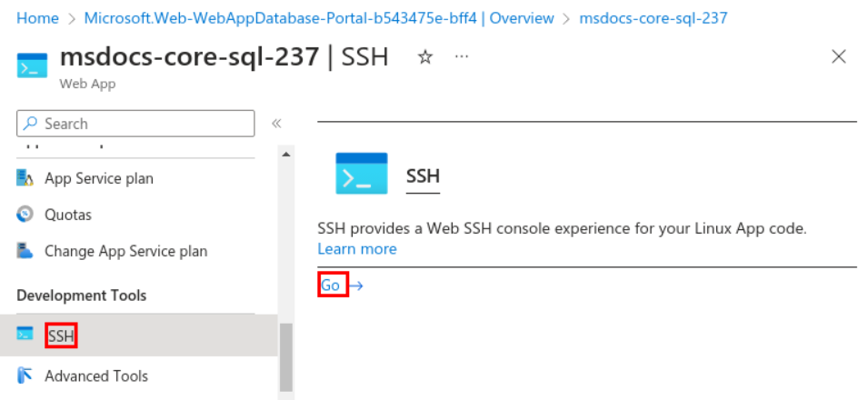
Task: Click the large SSH console icon
Action: [x=362, y=174]
